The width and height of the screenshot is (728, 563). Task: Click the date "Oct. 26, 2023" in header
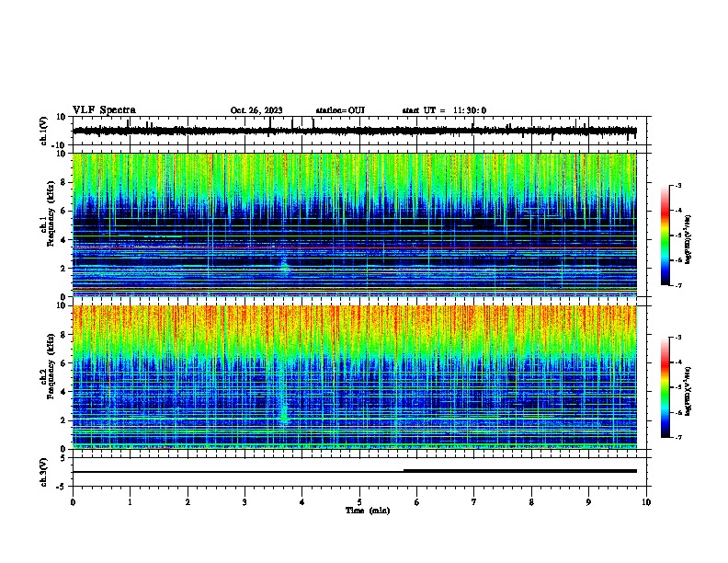256,110
